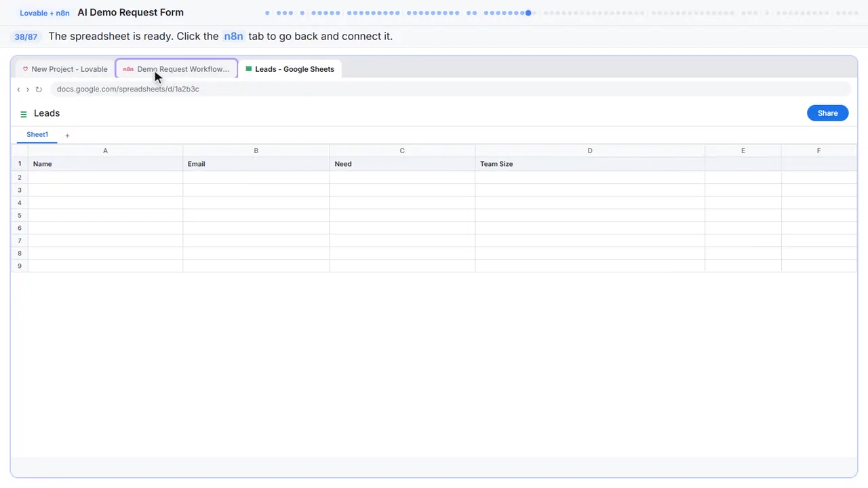Click the Need header cell
This screenshot has height=488, width=868.
(x=402, y=164)
